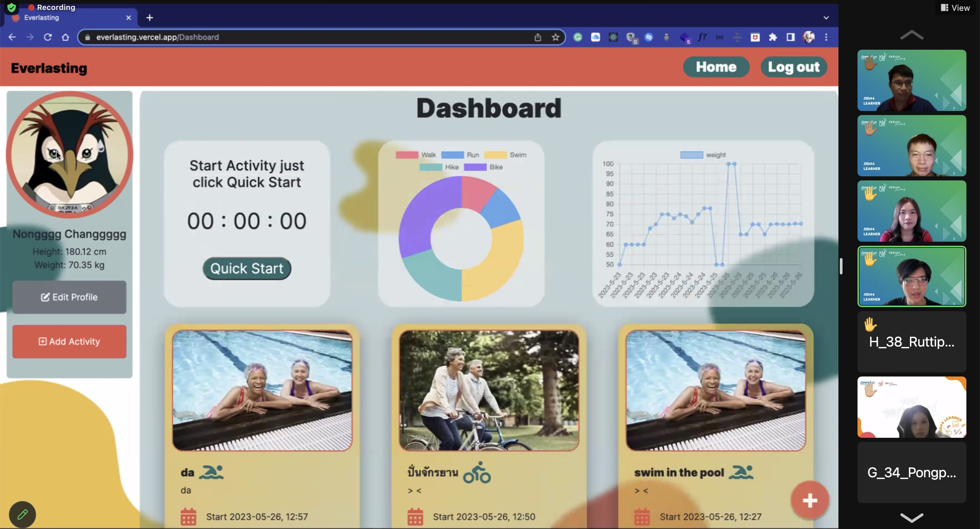Click the Add Activity button
Image resolution: width=980 pixels, height=529 pixels.
[x=69, y=341]
